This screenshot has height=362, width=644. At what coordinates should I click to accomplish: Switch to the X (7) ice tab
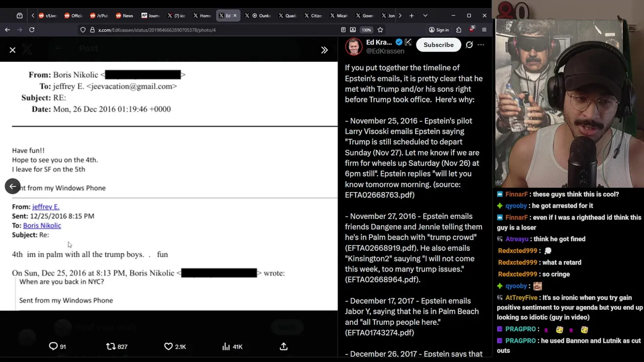pyautogui.click(x=177, y=16)
